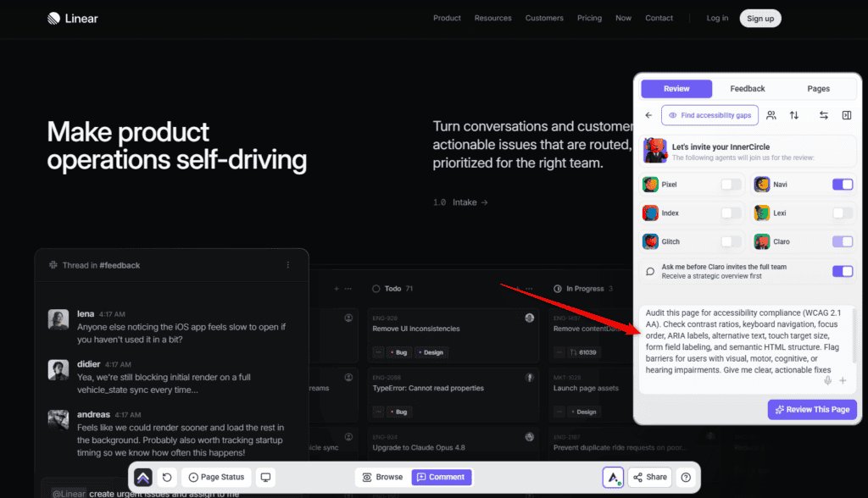Toggle the Claro agent switch
The height and width of the screenshot is (498, 868).
843,242
